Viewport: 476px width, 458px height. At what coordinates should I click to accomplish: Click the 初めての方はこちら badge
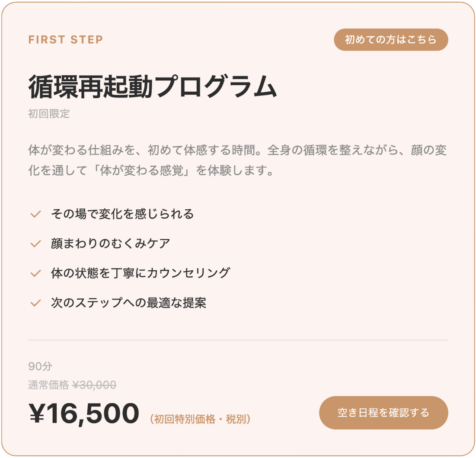click(x=391, y=40)
